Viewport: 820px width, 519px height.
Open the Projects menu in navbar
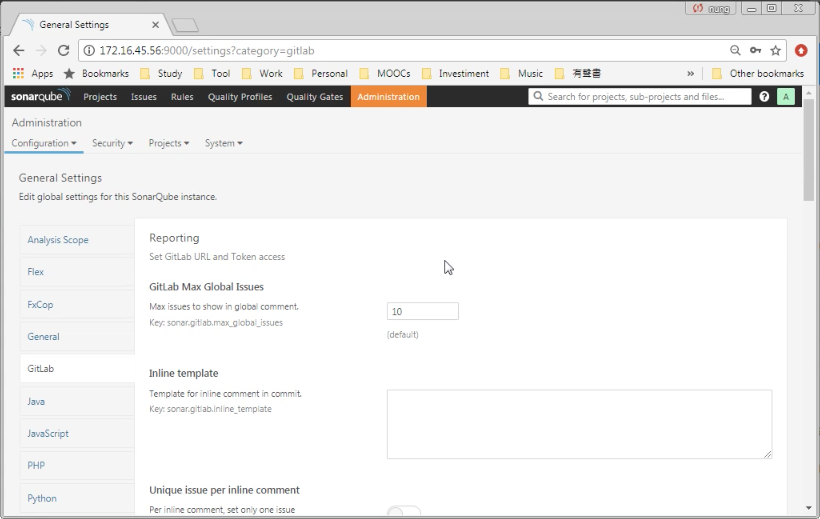click(100, 96)
